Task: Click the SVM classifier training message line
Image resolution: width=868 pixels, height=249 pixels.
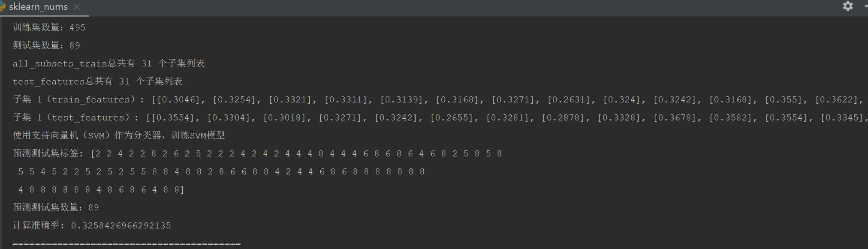Action: pyautogui.click(x=119, y=135)
